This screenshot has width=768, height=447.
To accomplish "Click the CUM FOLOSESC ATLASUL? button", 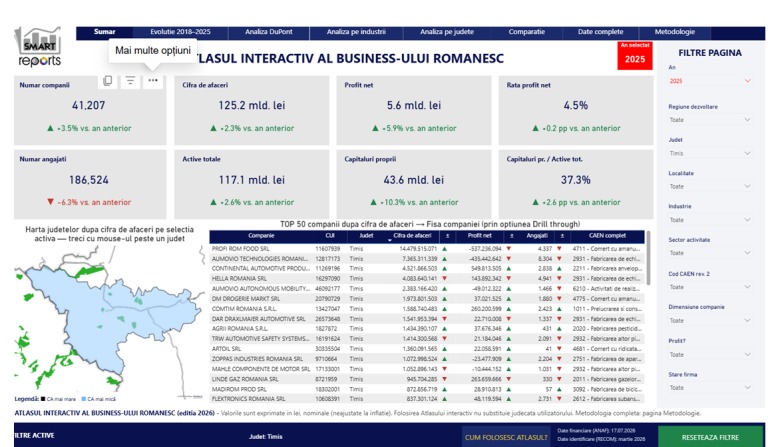I will (x=506, y=437).
